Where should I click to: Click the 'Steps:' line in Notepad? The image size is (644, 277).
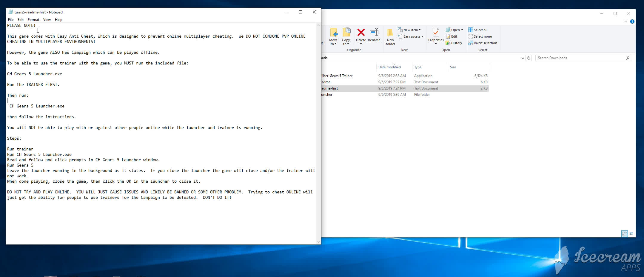(x=14, y=138)
